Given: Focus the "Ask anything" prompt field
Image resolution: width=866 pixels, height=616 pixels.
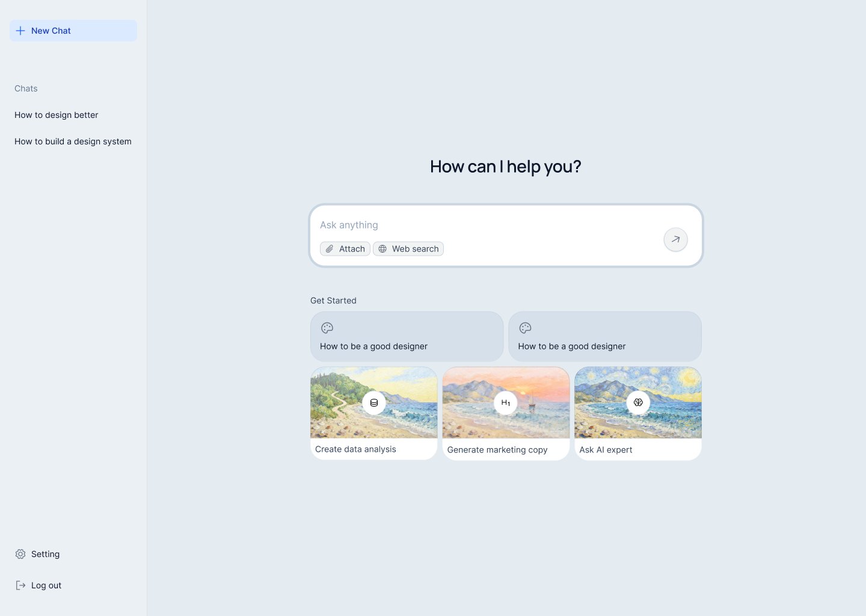Looking at the screenshot, I should (481, 225).
